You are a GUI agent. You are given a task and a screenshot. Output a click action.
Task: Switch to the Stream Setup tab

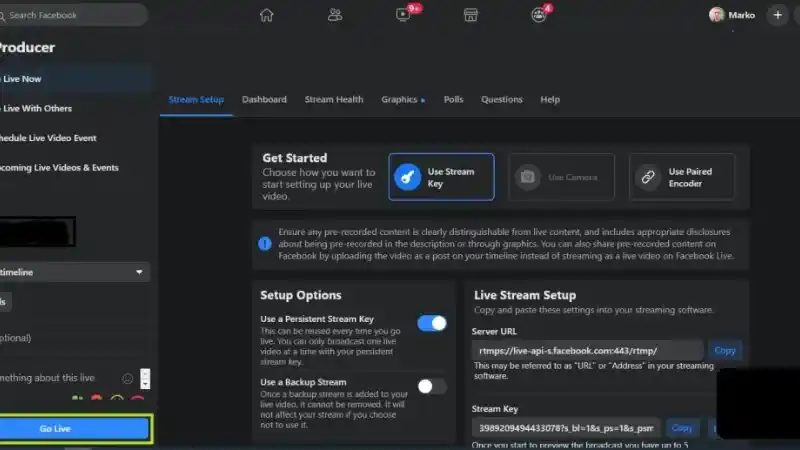[x=196, y=99]
